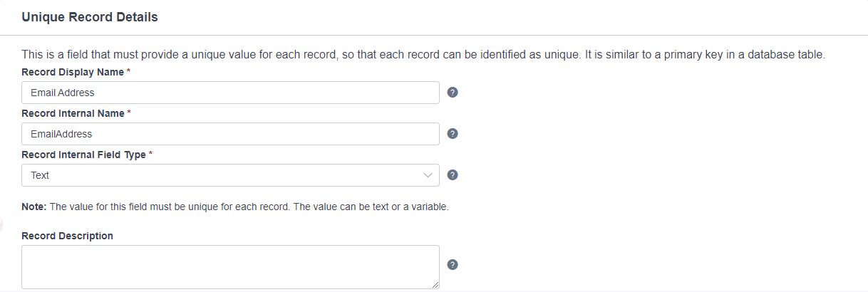Click the chevron arrow on field type select
The height and width of the screenshot is (292, 868).
(428, 175)
